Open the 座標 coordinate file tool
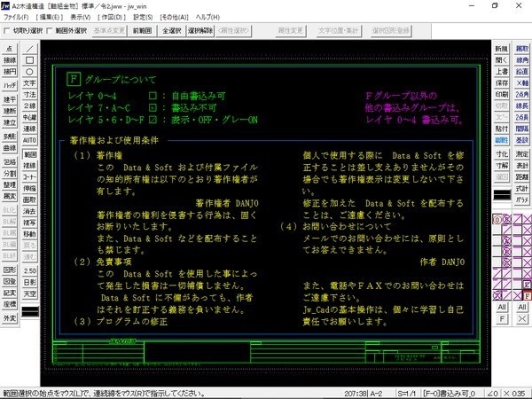The width and height of the screenshot is (532, 399). pyautogui.click(x=10, y=304)
